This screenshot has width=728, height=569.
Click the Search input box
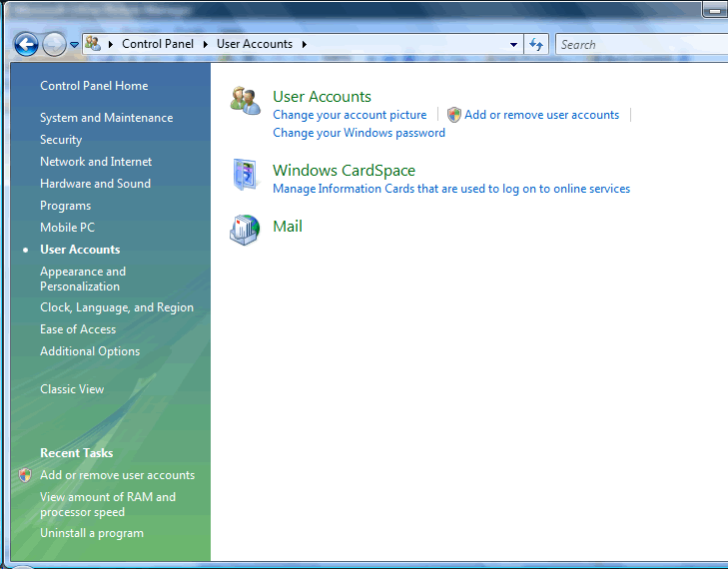[639, 44]
